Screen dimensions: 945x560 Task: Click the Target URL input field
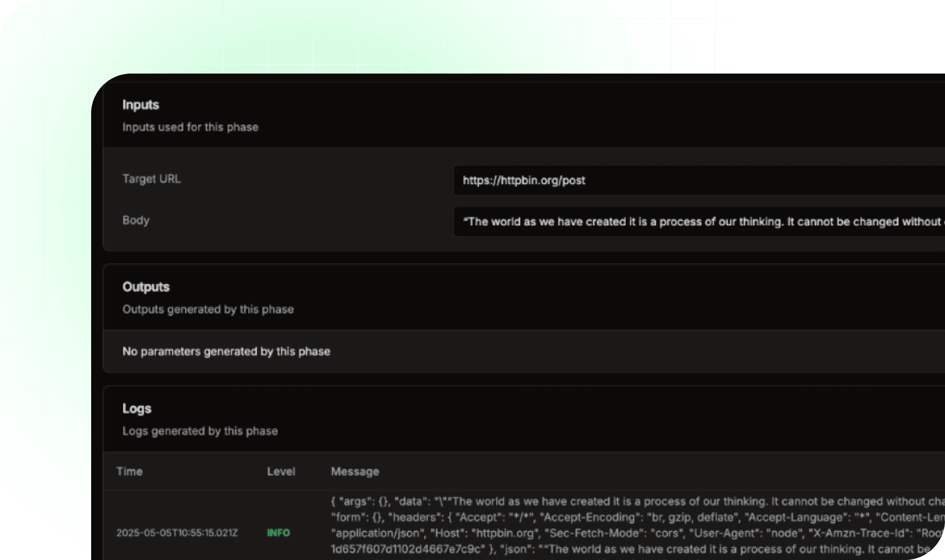click(x=698, y=181)
